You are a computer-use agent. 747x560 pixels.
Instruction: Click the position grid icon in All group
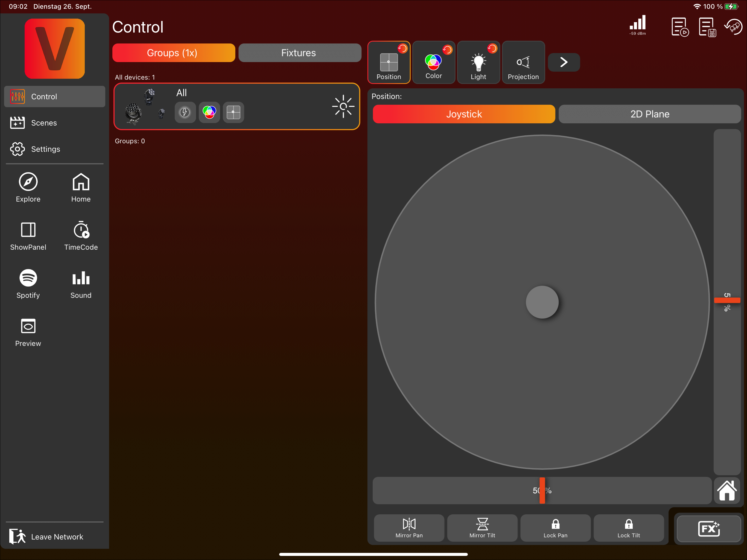click(x=233, y=112)
